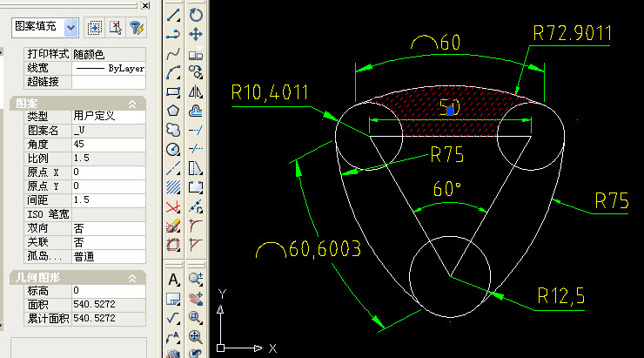
Task: Toggle the PICKADD selection mode button
Action: click(x=95, y=28)
